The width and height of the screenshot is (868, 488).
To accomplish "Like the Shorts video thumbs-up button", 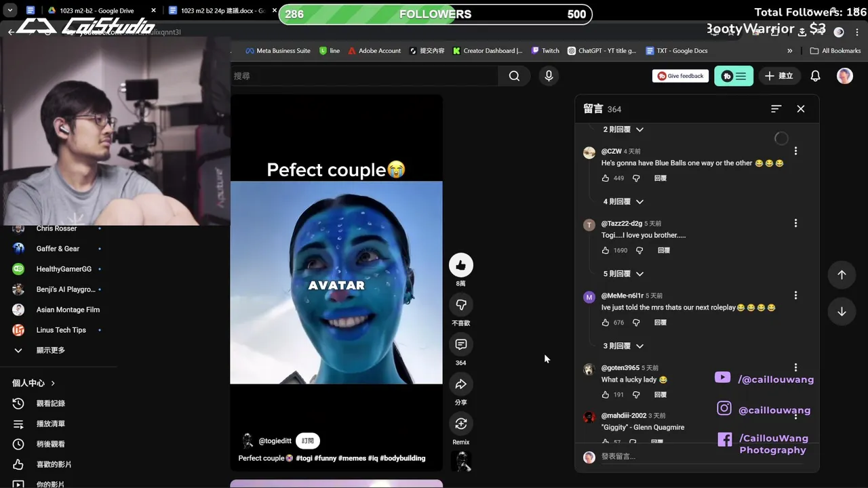I will pos(461,265).
